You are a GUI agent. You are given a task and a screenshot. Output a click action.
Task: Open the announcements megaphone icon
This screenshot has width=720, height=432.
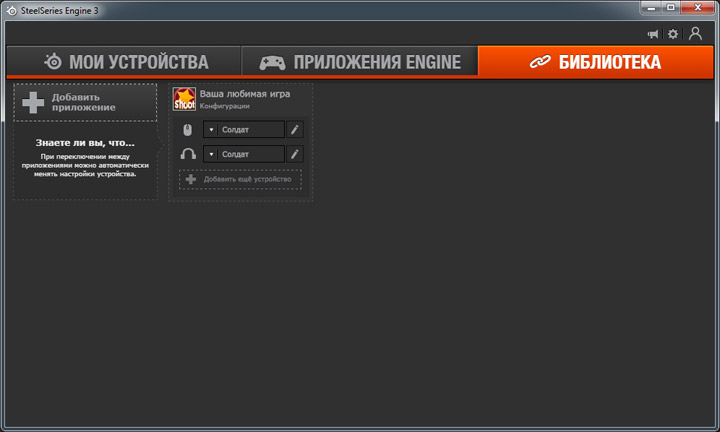(x=652, y=34)
